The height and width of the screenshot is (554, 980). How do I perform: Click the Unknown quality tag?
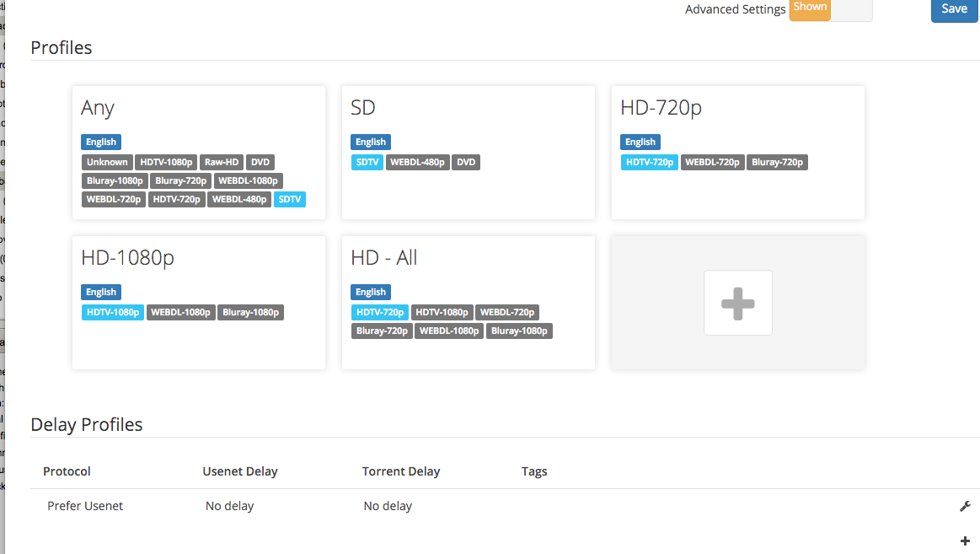click(x=107, y=163)
